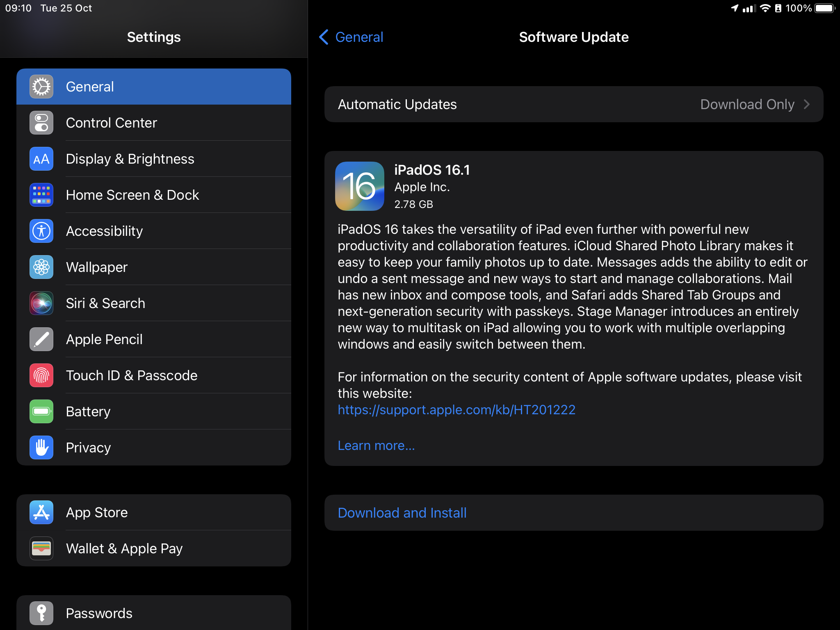The image size is (840, 630).
Task: Tap the back chevron arrow icon
Action: 324,37
